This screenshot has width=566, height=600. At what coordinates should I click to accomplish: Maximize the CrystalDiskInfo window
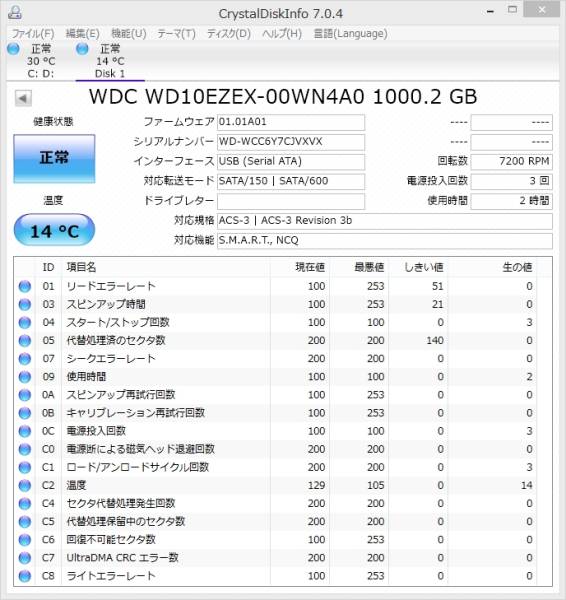click(512, 10)
